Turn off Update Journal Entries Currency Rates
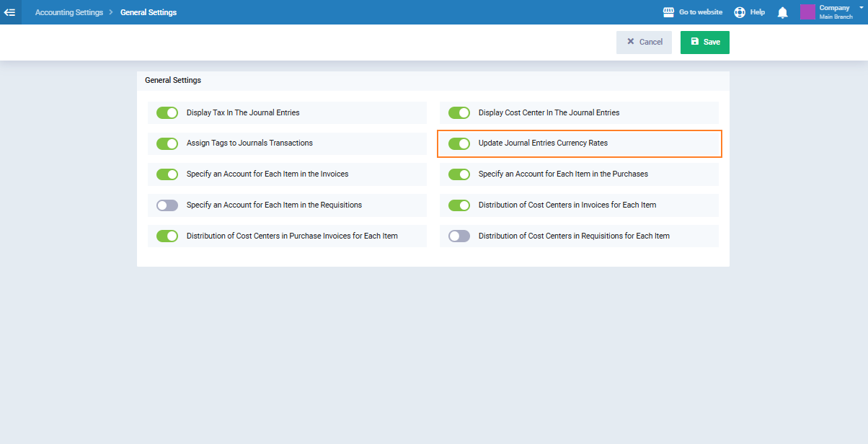This screenshot has height=444, width=868. tap(459, 143)
